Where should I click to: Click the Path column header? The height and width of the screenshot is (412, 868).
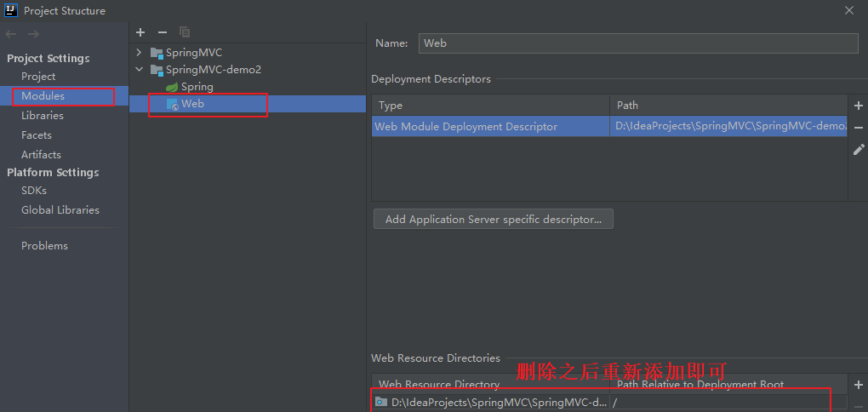[x=728, y=106]
